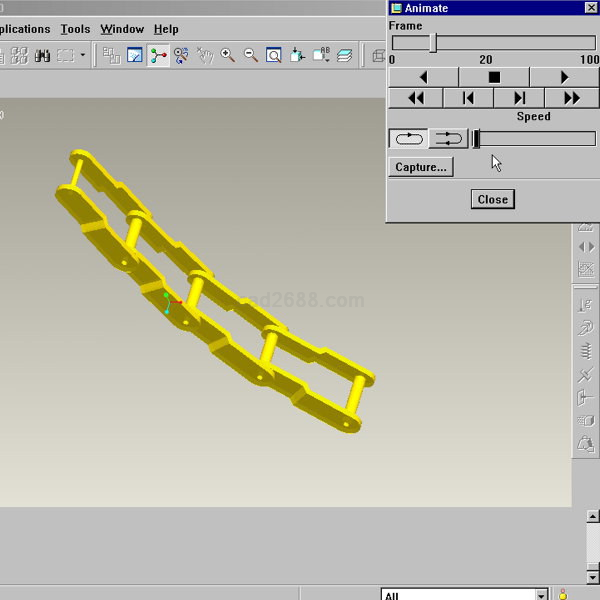
Task: Select the hand pan tool icon
Action: pyautogui.click(x=205, y=56)
